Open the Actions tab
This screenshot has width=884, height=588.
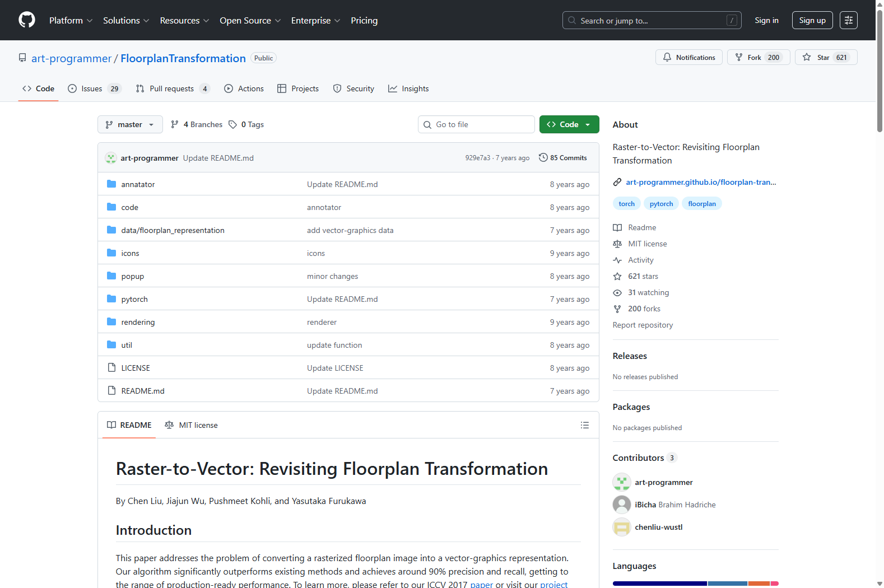point(244,88)
